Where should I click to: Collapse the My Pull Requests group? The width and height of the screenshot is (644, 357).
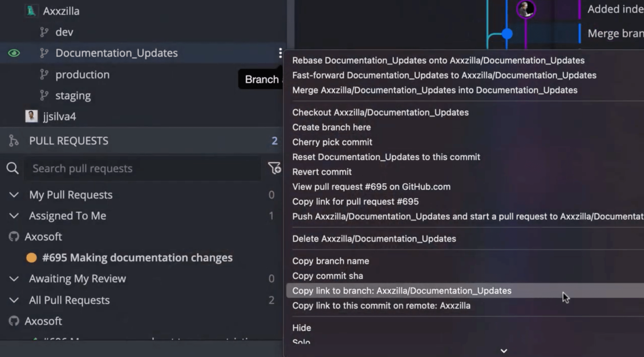click(14, 195)
